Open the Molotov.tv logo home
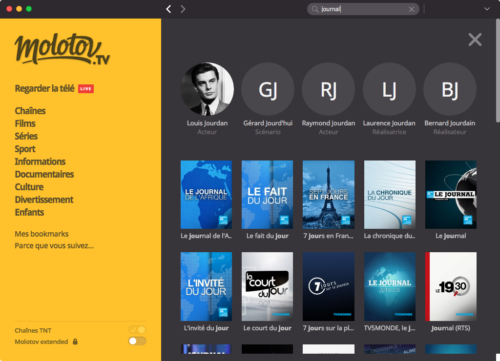Viewport: 500px width, 361px height. [x=62, y=49]
